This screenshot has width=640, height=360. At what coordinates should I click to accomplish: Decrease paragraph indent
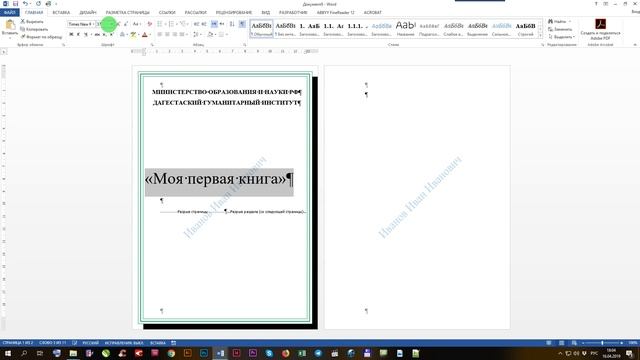[x=196, y=24]
